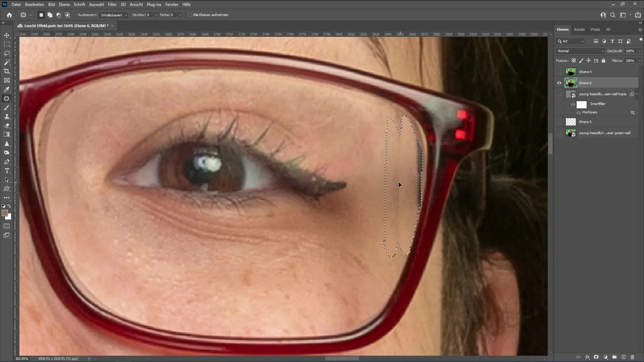Open the Ebene menu
This screenshot has width=644, height=362.
click(64, 4)
